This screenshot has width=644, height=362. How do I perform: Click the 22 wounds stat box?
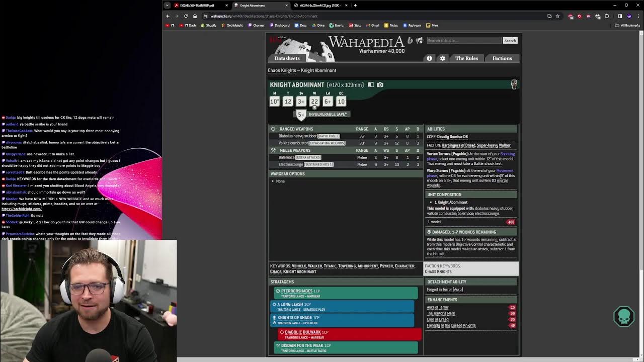tap(314, 102)
